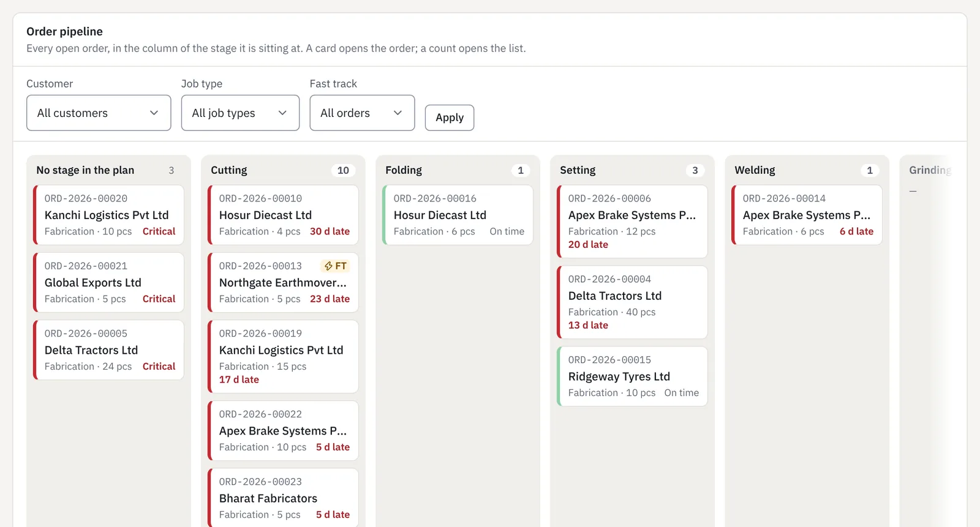Open order card ORD-2026-00021 Global Exports
The height and width of the screenshot is (527, 980).
point(108,282)
